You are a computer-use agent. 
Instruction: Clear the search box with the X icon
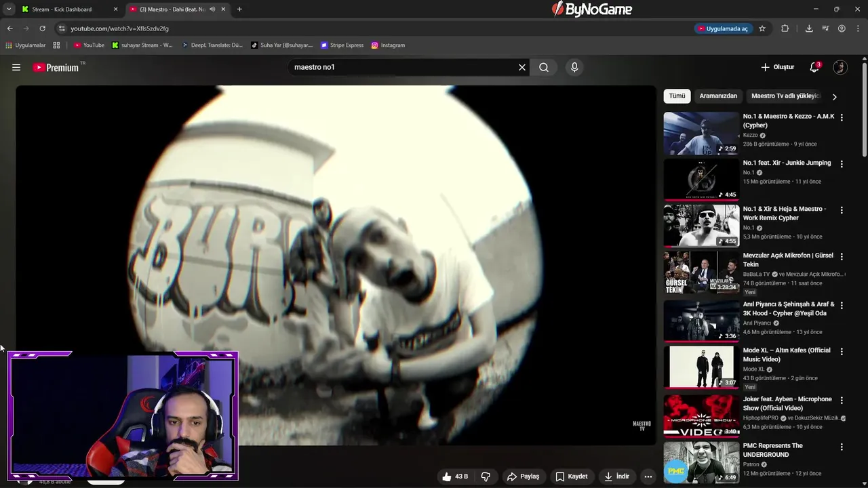coord(522,67)
